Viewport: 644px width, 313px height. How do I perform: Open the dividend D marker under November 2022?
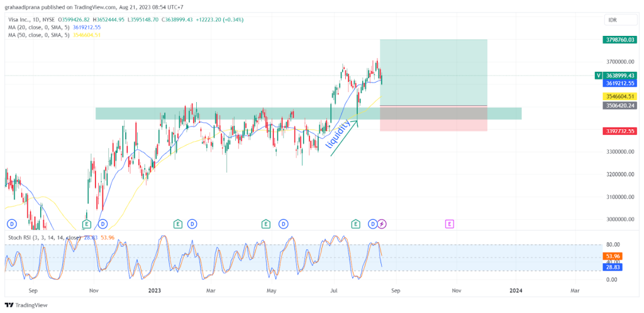point(103,224)
